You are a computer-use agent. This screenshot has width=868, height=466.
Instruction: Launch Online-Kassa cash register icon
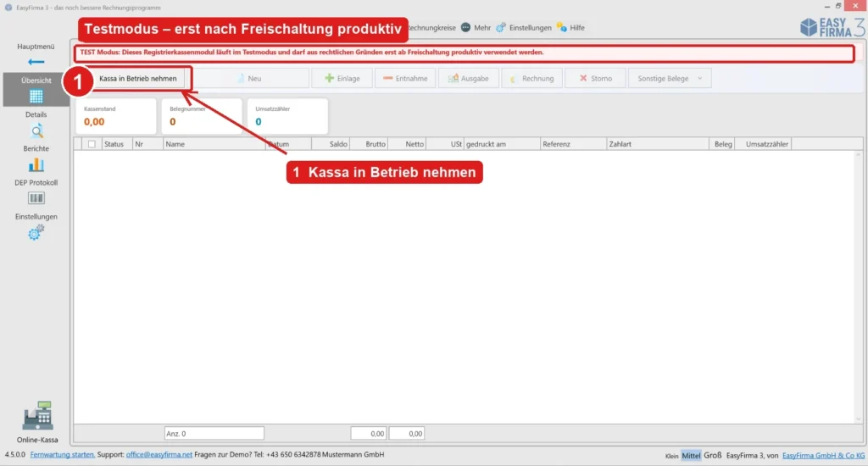coord(37,416)
